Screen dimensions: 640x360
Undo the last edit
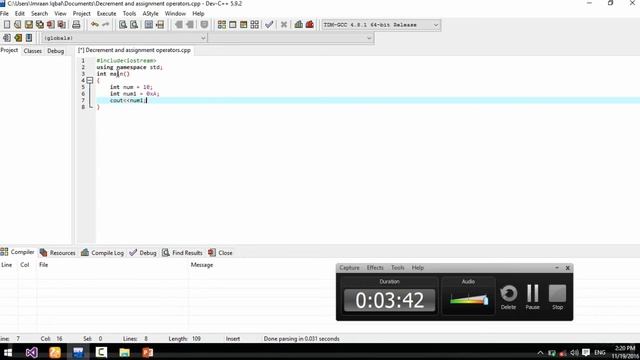point(95,25)
